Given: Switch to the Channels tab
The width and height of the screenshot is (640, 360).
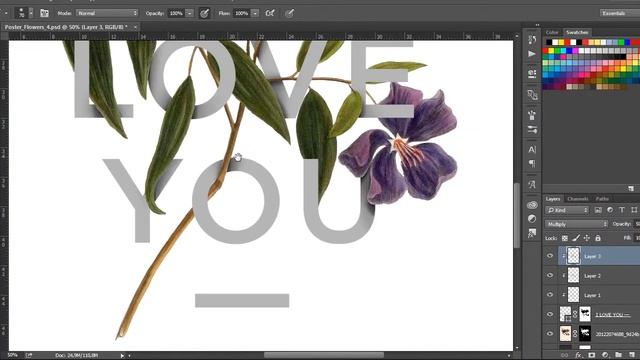Looking at the screenshot, I should coord(578,199).
